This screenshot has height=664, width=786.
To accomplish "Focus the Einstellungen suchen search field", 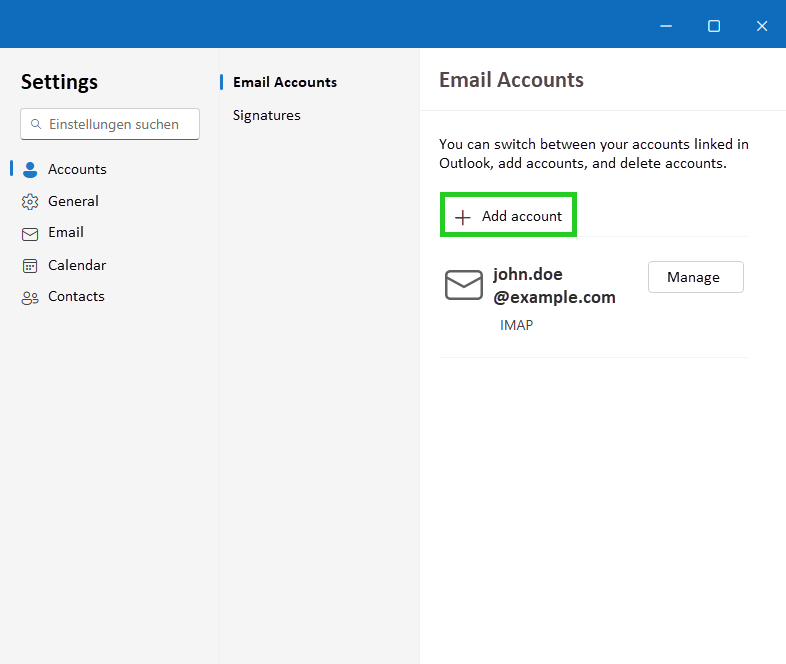I will (x=115, y=124).
